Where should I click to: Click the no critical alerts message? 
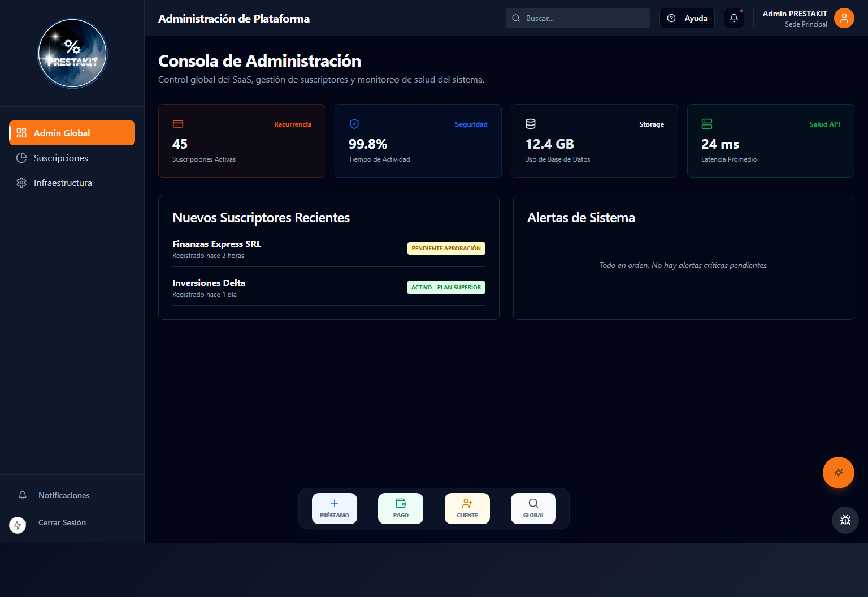coord(684,265)
